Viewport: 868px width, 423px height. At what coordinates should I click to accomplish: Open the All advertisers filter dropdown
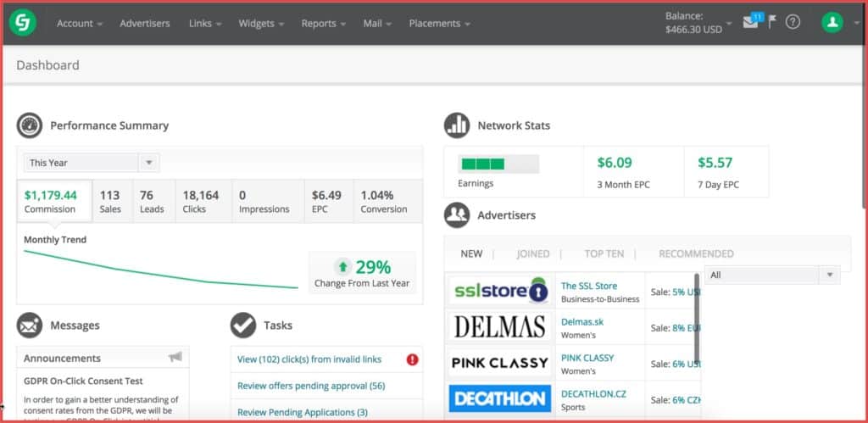(772, 276)
